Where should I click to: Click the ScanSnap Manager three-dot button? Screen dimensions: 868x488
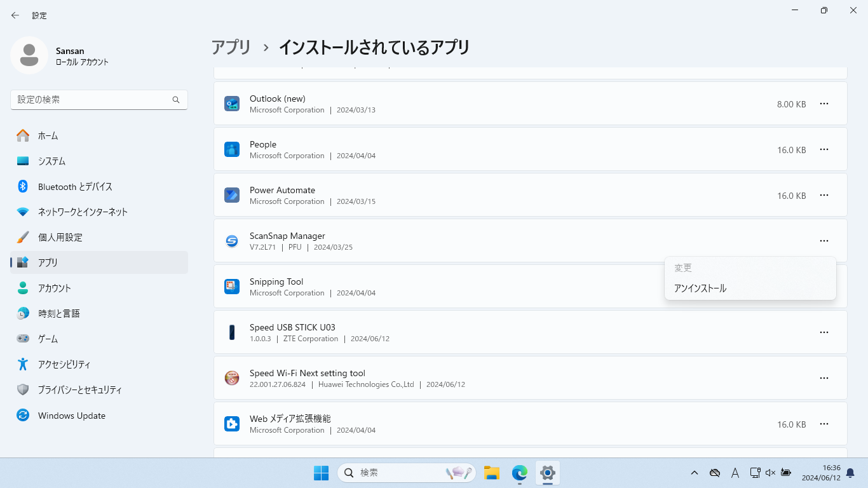(x=824, y=241)
